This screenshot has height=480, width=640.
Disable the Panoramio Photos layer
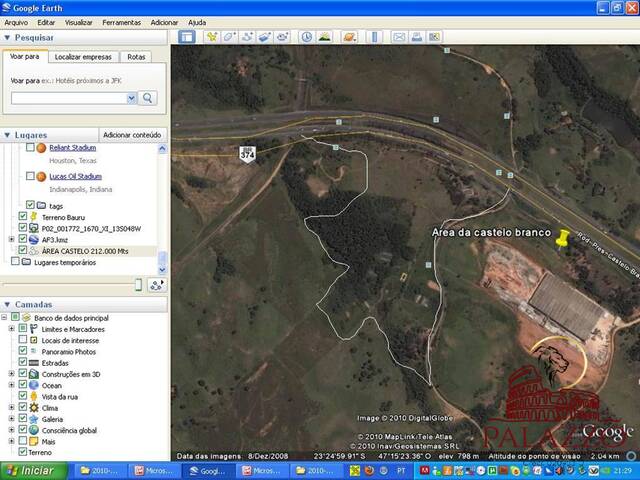click(23, 351)
